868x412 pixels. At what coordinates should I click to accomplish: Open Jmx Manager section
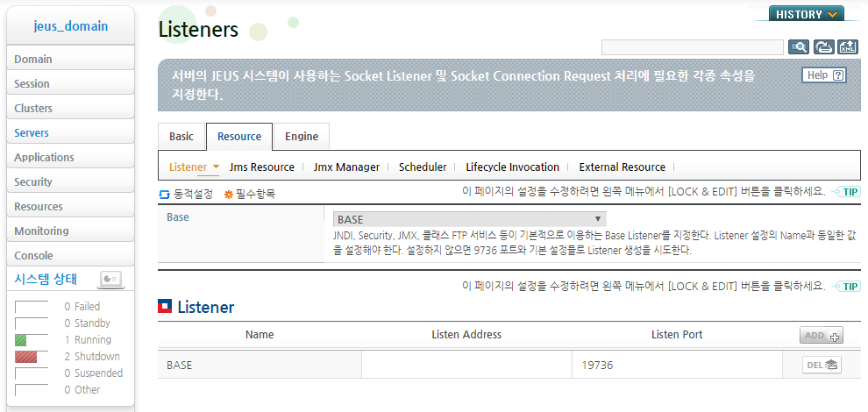(346, 167)
